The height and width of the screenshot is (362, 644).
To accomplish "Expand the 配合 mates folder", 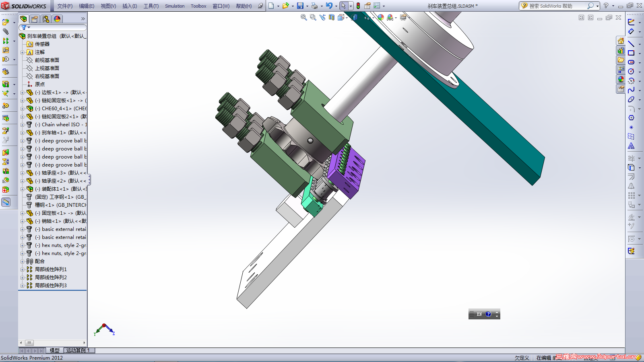I will pyautogui.click(x=23, y=261).
